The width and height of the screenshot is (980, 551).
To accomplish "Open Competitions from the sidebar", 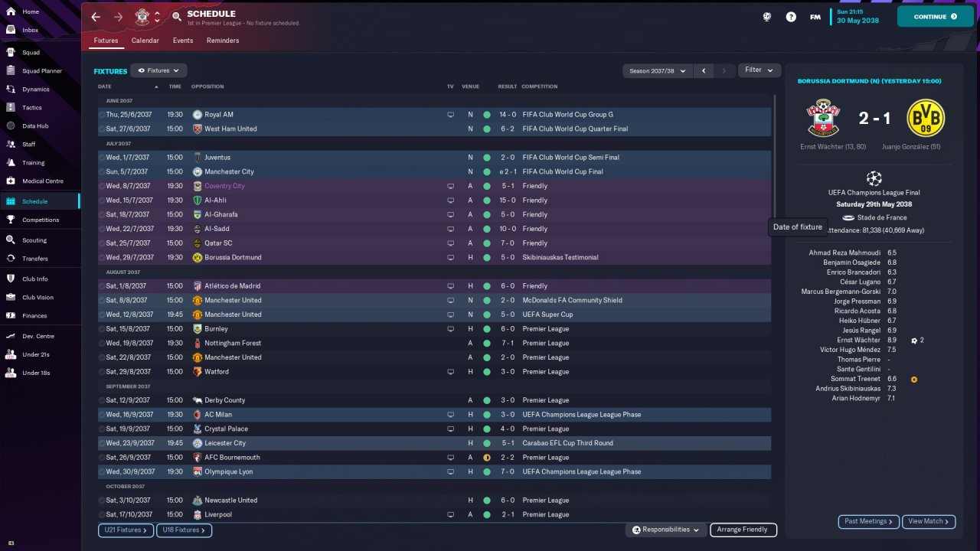I will click(x=40, y=220).
